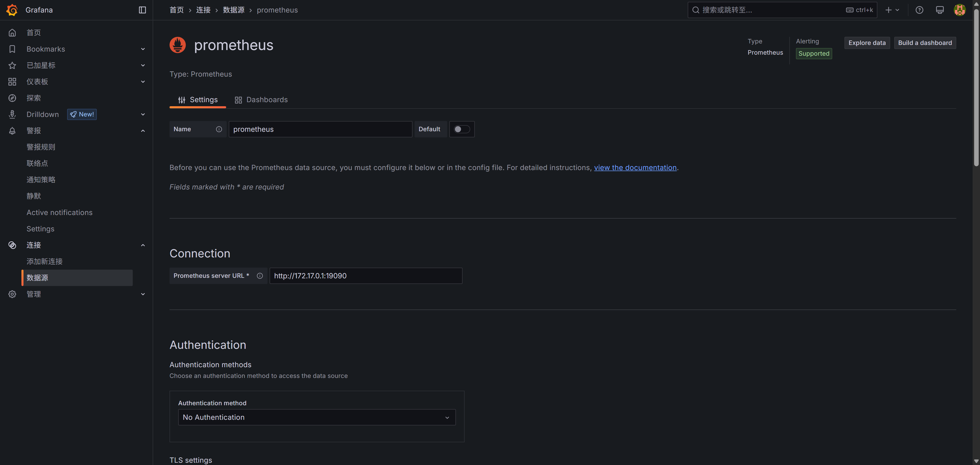Select the Settings tab
Image resolution: width=980 pixels, height=465 pixels.
click(198, 100)
